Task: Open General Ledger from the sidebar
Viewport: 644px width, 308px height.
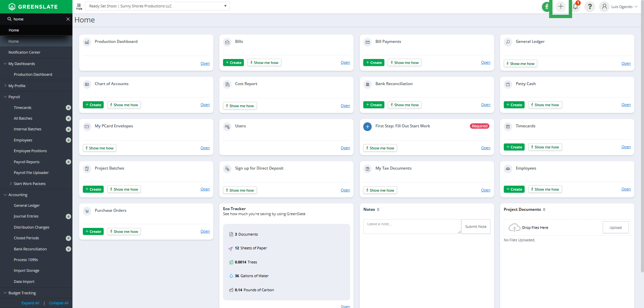Action: coord(26,205)
